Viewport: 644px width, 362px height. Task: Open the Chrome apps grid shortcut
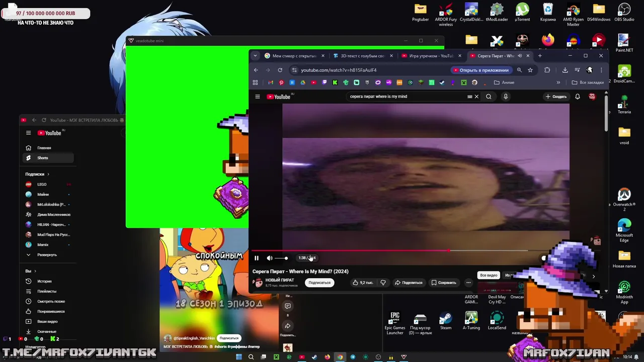pyautogui.click(x=255, y=82)
